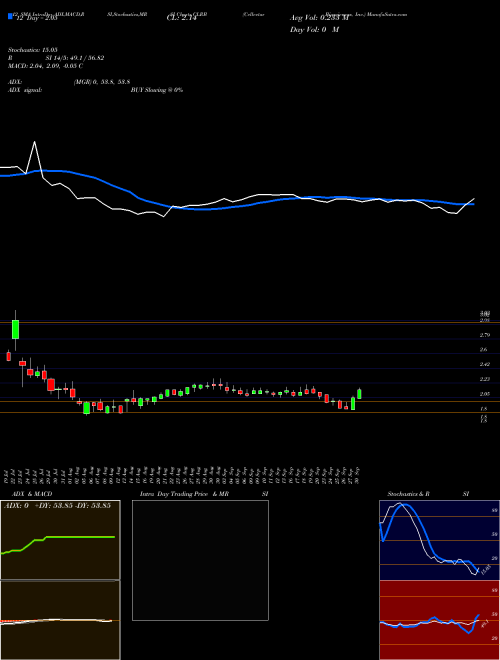500x660 pixels.
Task: Click the green ADX line chart panel
Action: 60,540
